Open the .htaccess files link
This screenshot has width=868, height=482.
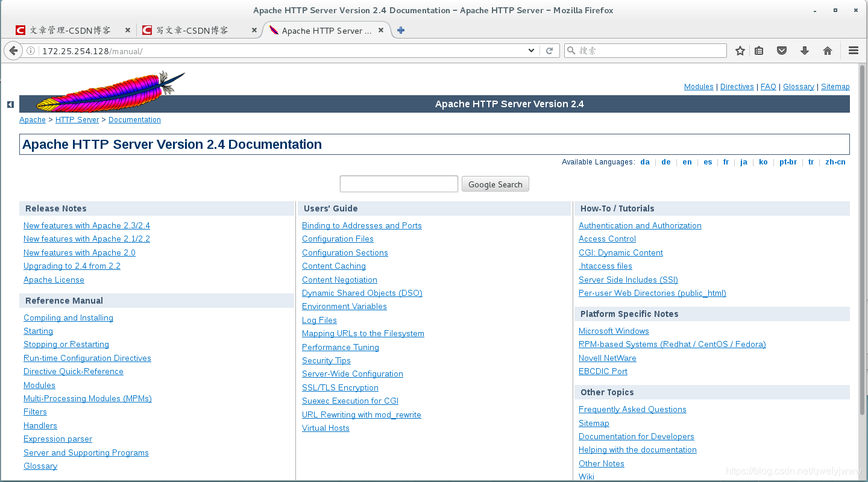pos(605,266)
